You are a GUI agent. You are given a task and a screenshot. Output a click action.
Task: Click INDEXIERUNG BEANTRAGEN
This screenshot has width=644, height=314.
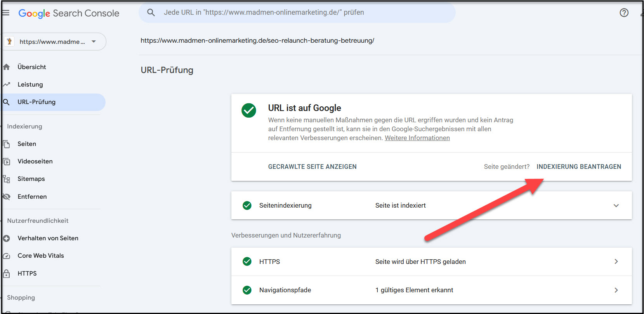point(579,167)
